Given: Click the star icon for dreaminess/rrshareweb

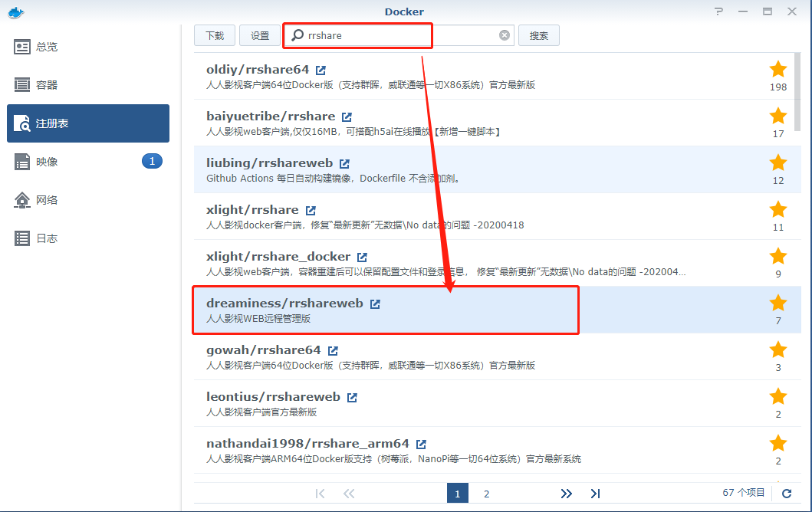Looking at the screenshot, I should point(777,303).
